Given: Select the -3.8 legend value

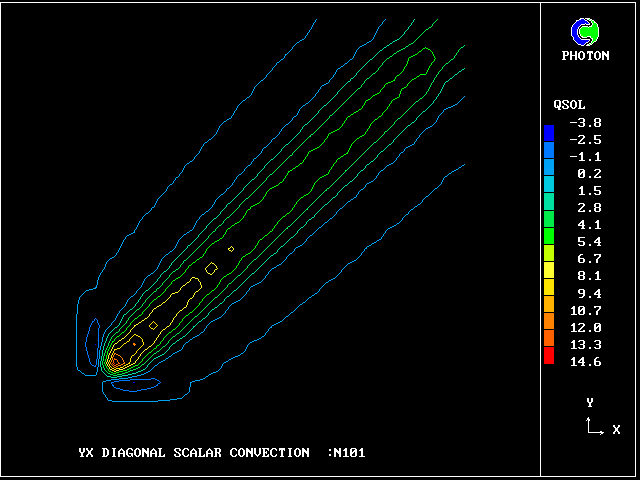Looking at the screenshot, I should pyautogui.click(x=585, y=123).
